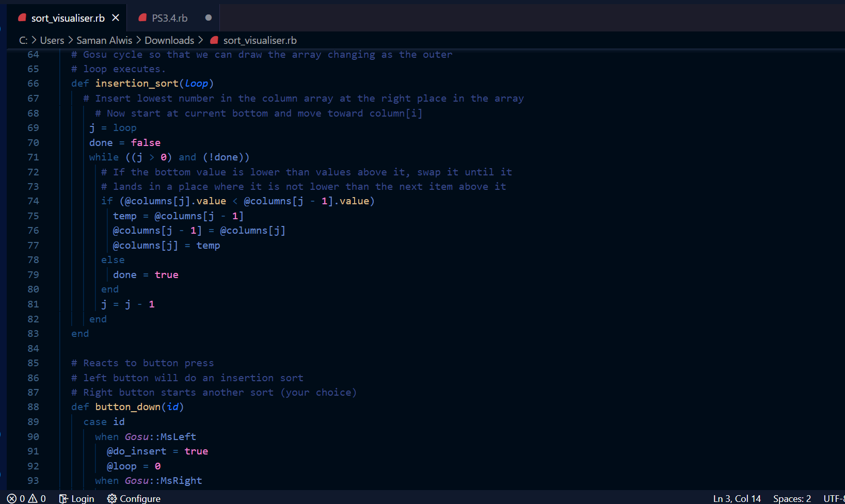Click line number 88
This screenshot has height=504, width=845.
pos(33,407)
